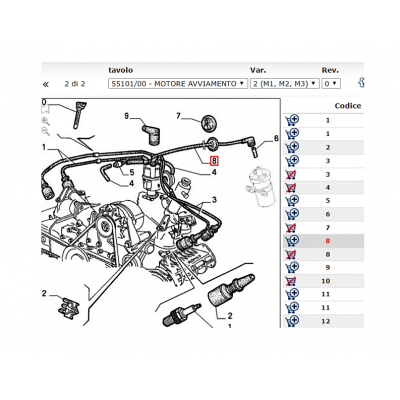Select callout number 9 in the diagram
Screen dimensions: 400x400
point(127,116)
